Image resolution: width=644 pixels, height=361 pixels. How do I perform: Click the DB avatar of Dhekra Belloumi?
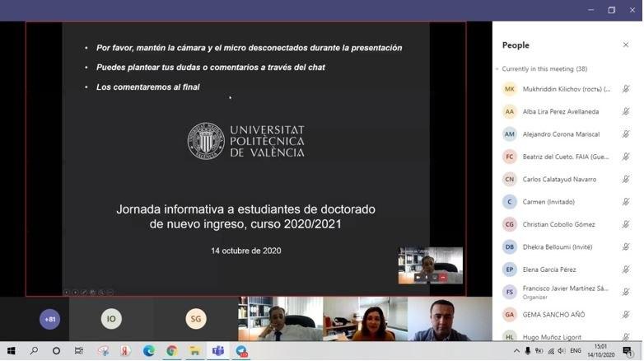click(x=510, y=247)
